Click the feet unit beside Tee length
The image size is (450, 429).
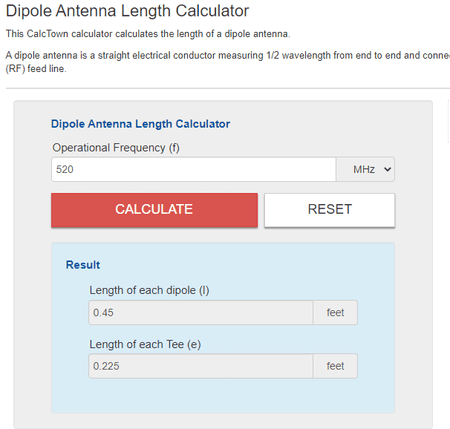coord(335,366)
